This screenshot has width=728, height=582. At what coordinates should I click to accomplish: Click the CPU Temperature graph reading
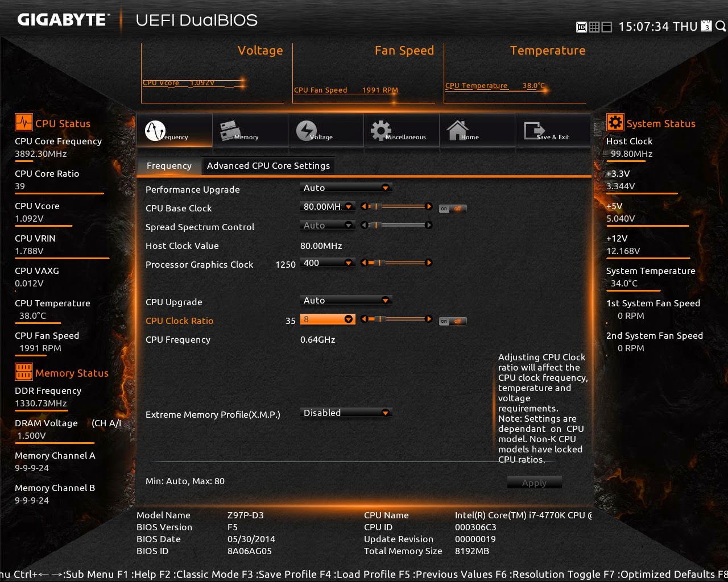(495, 86)
